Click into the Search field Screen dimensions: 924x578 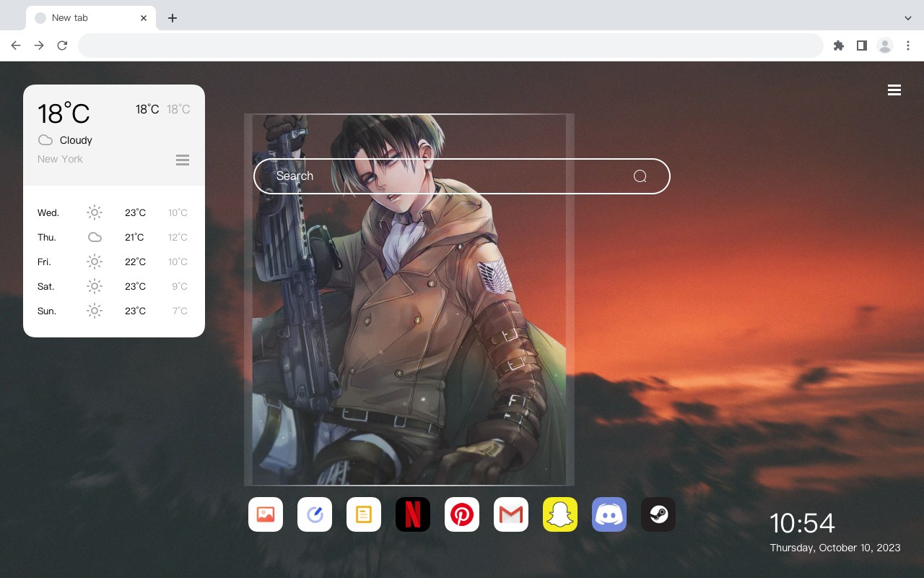(x=462, y=176)
